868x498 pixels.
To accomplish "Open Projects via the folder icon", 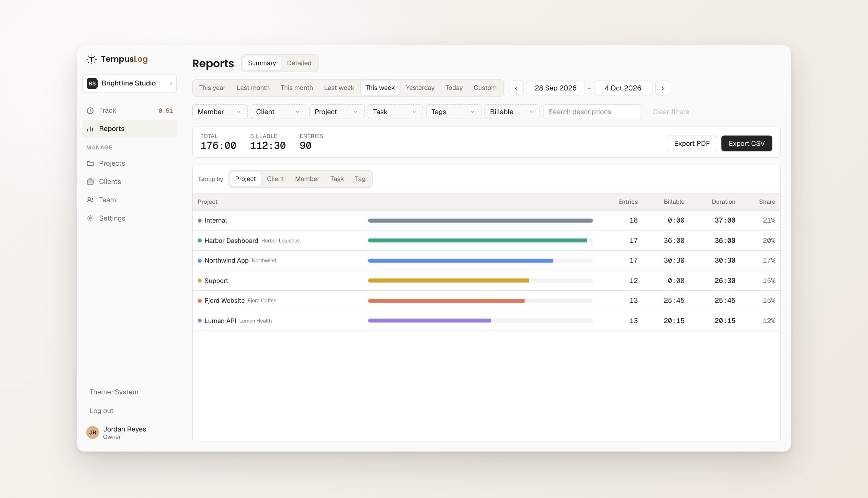I will pos(90,164).
